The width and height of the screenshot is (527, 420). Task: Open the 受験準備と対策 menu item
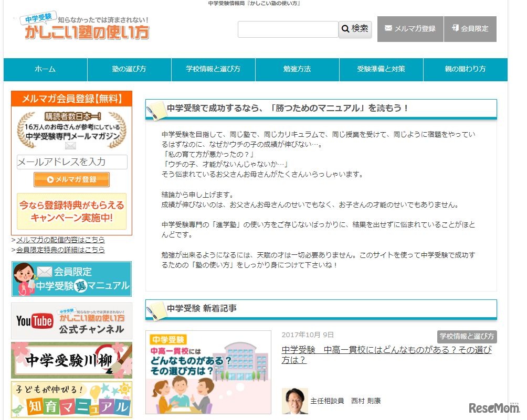(x=381, y=69)
